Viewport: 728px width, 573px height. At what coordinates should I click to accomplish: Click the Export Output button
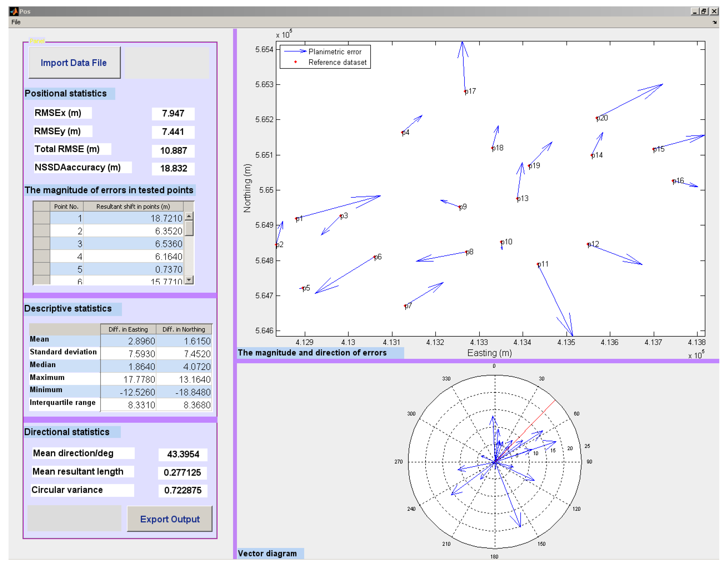(170, 519)
